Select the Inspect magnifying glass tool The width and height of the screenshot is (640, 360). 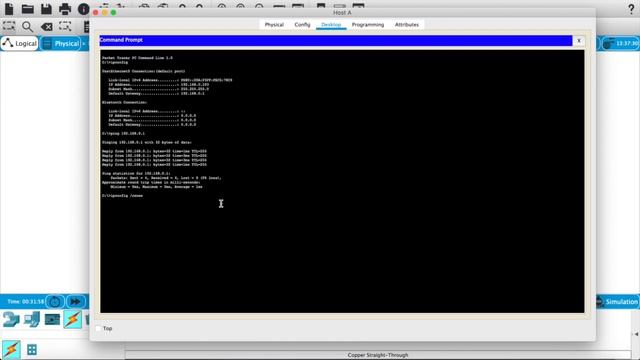27,27
